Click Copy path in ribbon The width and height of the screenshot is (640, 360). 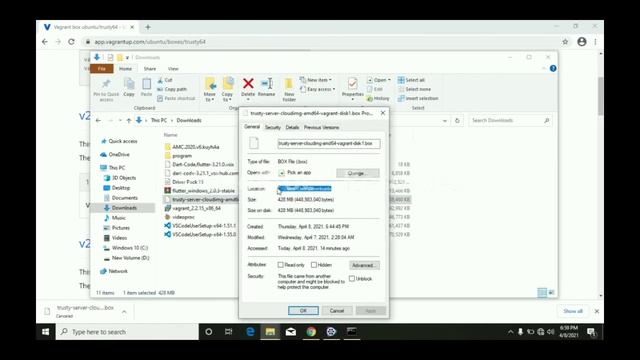(172, 89)
